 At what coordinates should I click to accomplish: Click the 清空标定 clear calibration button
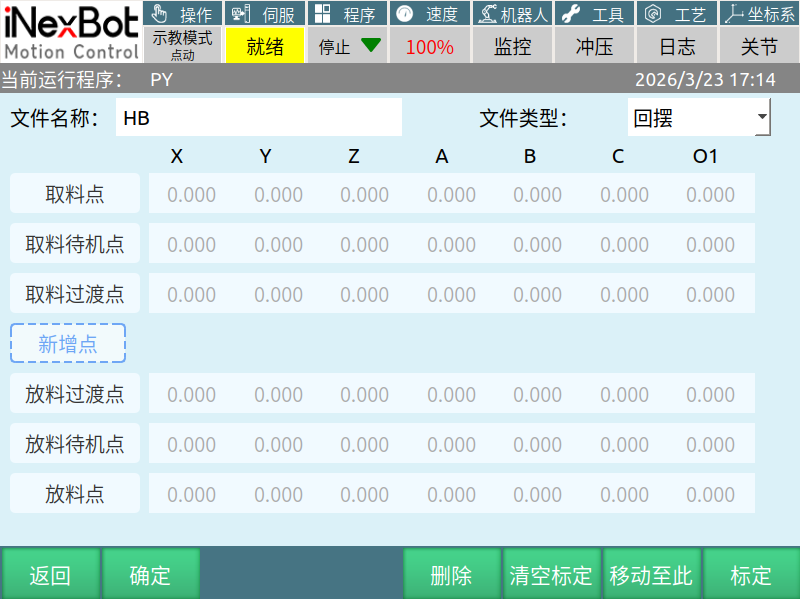[x=551, y=575]
